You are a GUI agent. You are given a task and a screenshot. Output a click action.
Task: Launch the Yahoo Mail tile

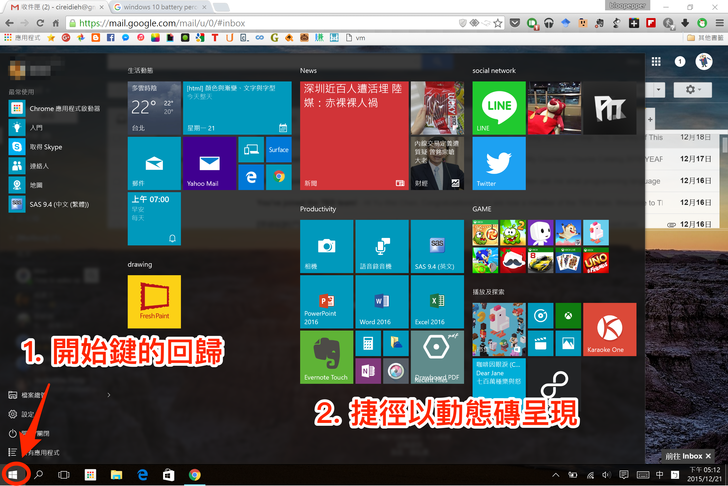(x=209, y=163)
